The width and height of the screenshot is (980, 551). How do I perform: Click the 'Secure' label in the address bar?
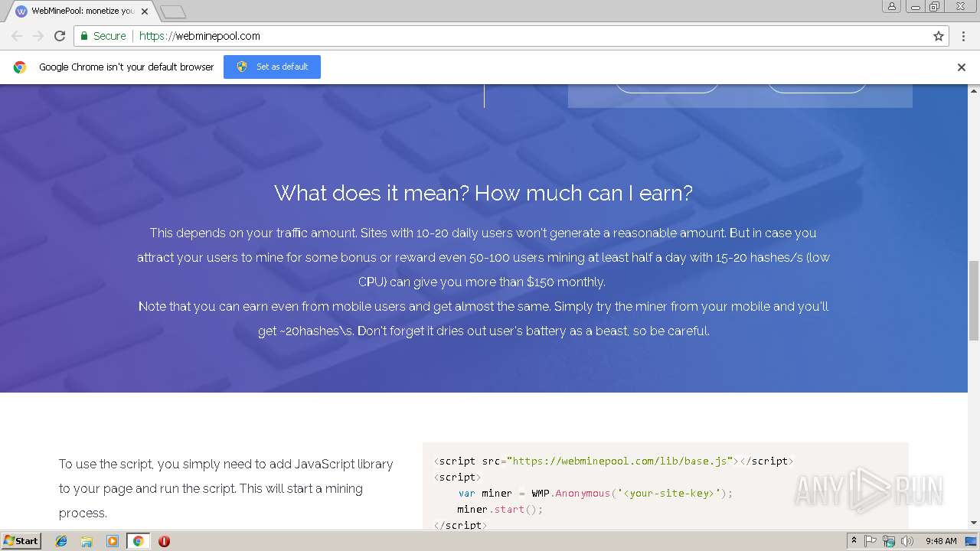109,36
